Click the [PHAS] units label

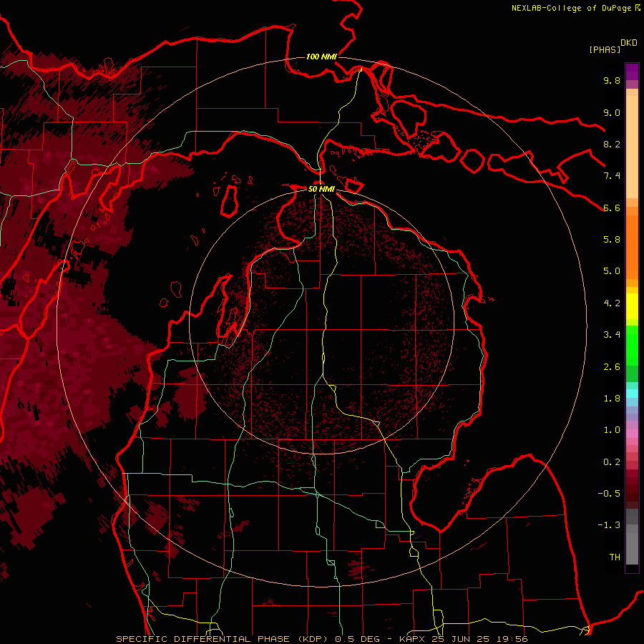(x=605, y=49)
